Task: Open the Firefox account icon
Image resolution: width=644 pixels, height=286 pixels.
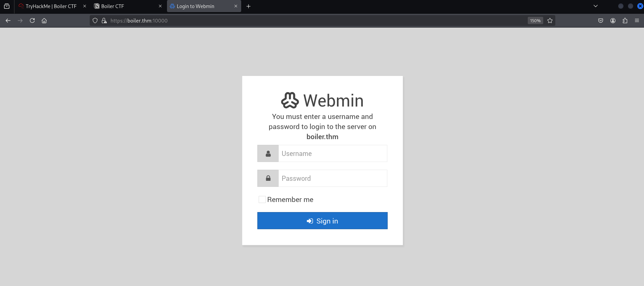Action: point(613,21)
